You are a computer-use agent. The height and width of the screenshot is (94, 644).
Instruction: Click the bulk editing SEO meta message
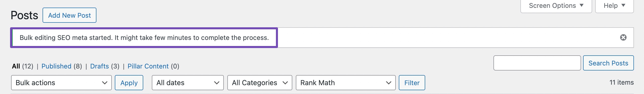point(144,38)
